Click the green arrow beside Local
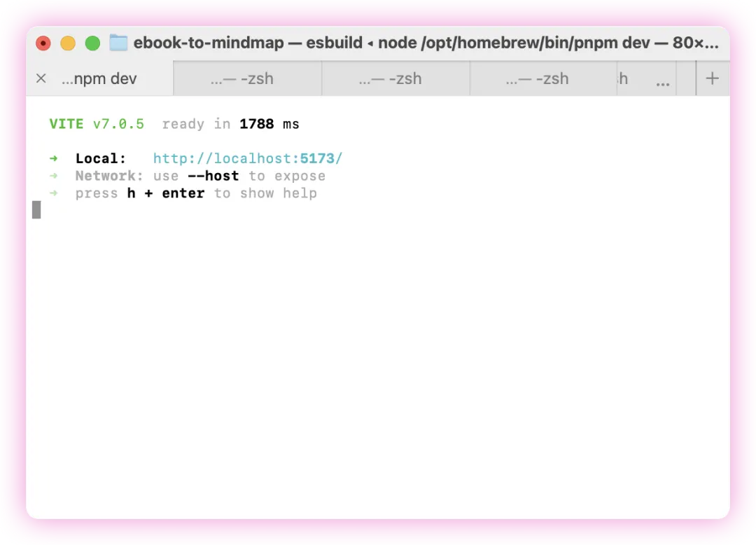756x545 pixels. pos(53,158)
